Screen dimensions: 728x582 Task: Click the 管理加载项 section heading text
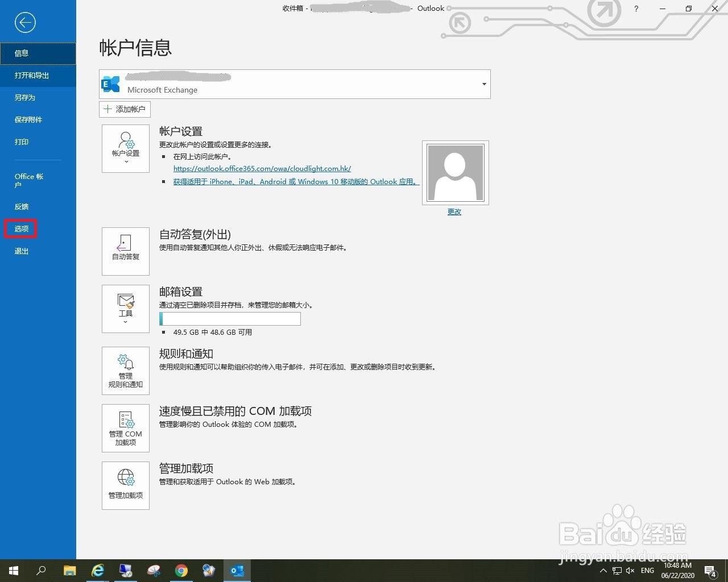click(x=186, y=469)
